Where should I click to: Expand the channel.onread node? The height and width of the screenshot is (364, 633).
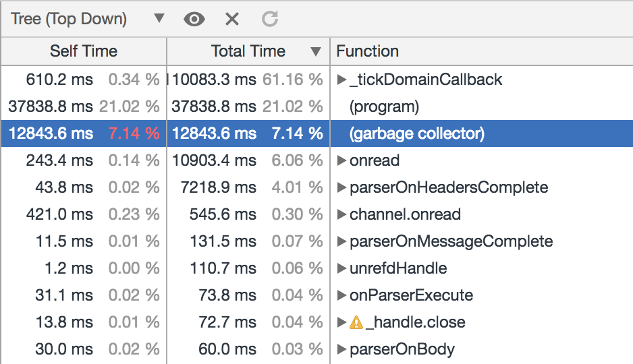tap(341, 214)
